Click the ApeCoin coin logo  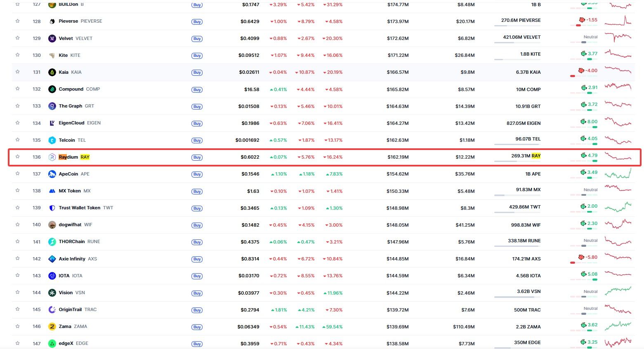coord(52,174)
